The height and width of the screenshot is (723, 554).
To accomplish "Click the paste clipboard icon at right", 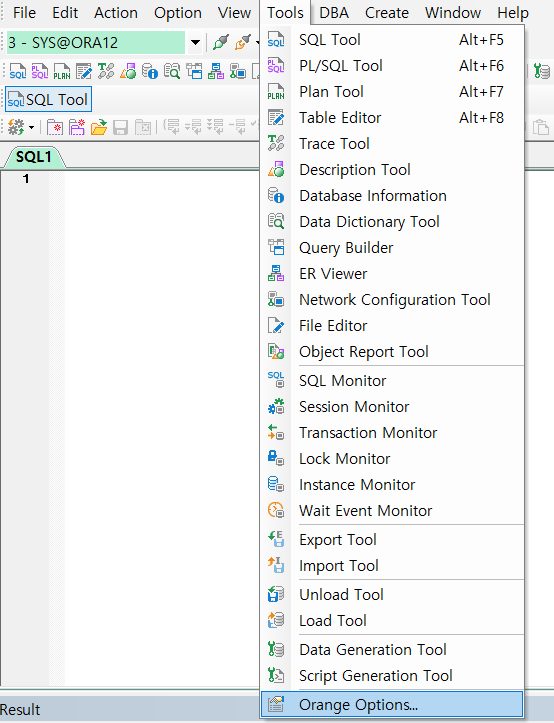I will click(x=541, y=127).
